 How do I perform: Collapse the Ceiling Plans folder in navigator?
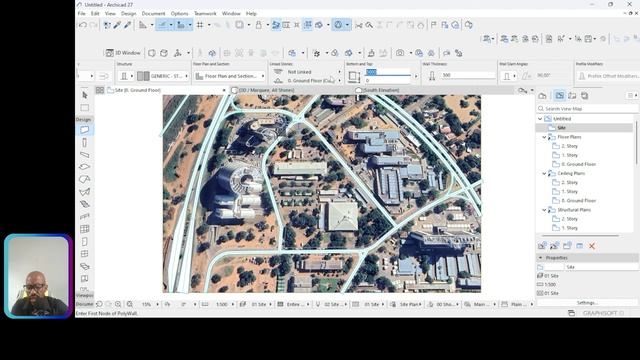pos(544,173)
